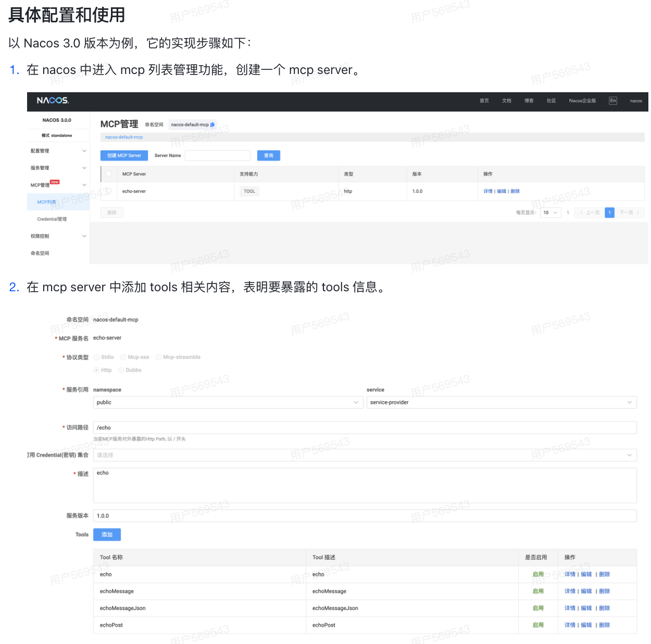
Task: Click 删除 for the echoPost tool
Action: (x=604, y=625)
